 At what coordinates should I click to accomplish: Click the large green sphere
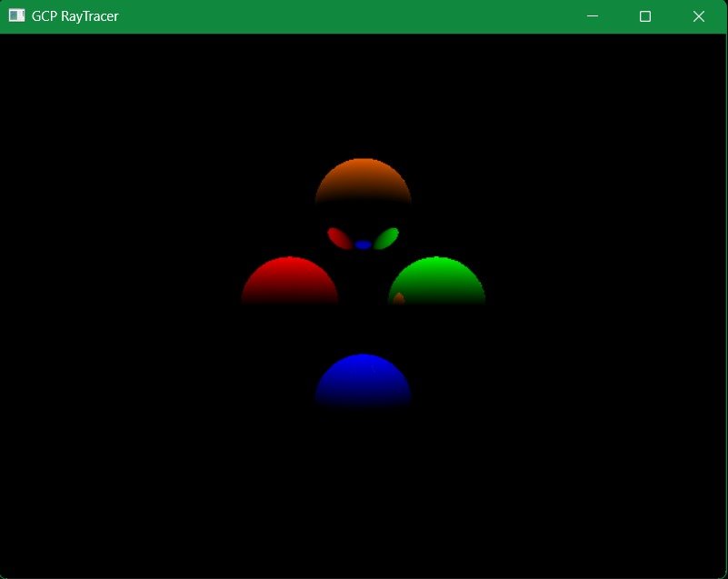coord(437,280)
